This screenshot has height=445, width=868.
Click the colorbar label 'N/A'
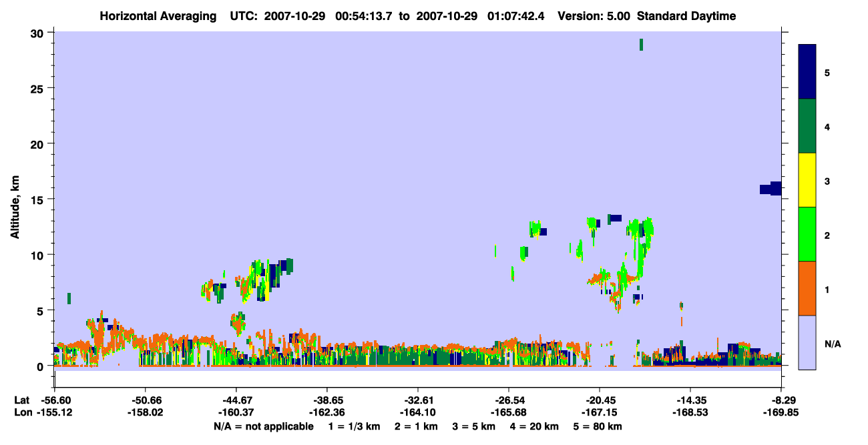(833, 344)
